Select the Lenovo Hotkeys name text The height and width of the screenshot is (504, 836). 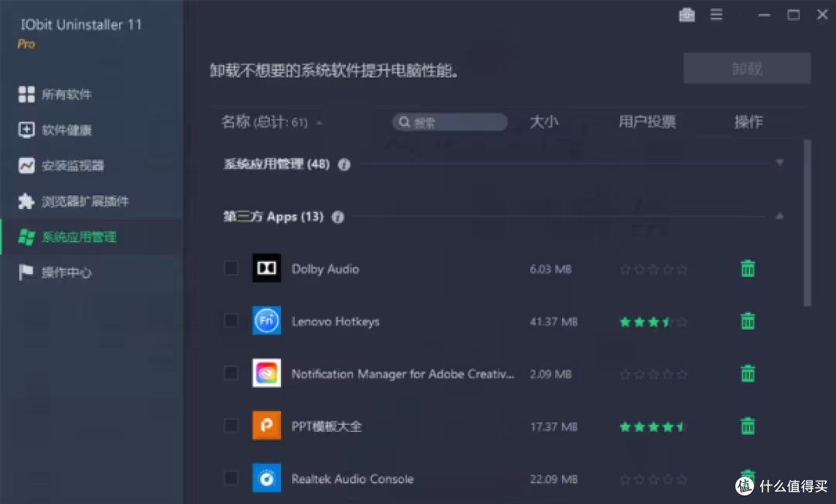coord(335,321)
